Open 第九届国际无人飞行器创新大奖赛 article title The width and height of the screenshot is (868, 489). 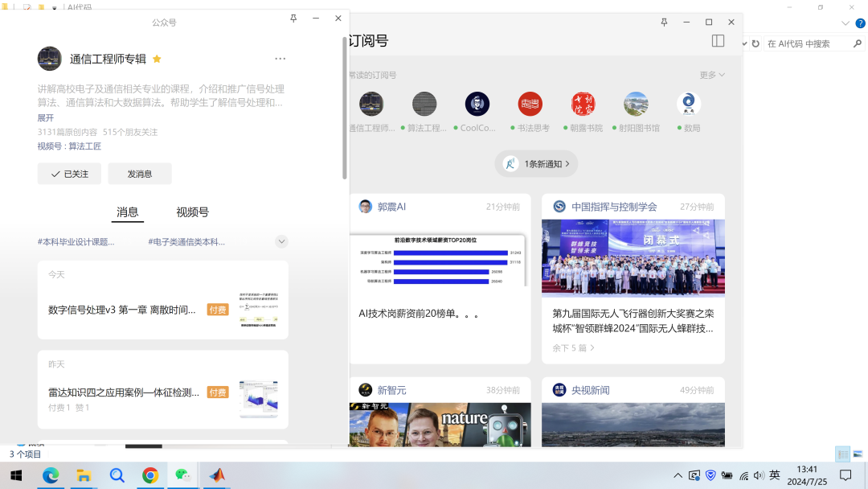click(633, 321)
